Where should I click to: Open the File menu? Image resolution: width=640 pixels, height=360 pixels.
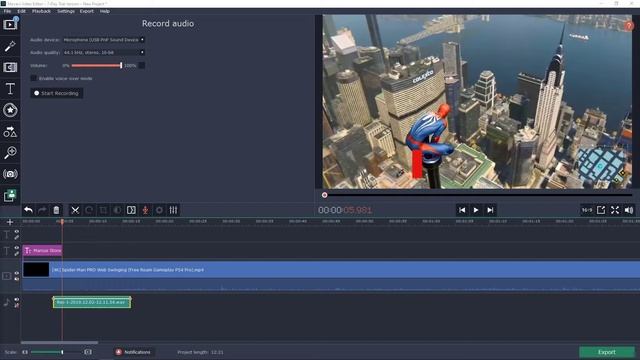tap(7, 11)
